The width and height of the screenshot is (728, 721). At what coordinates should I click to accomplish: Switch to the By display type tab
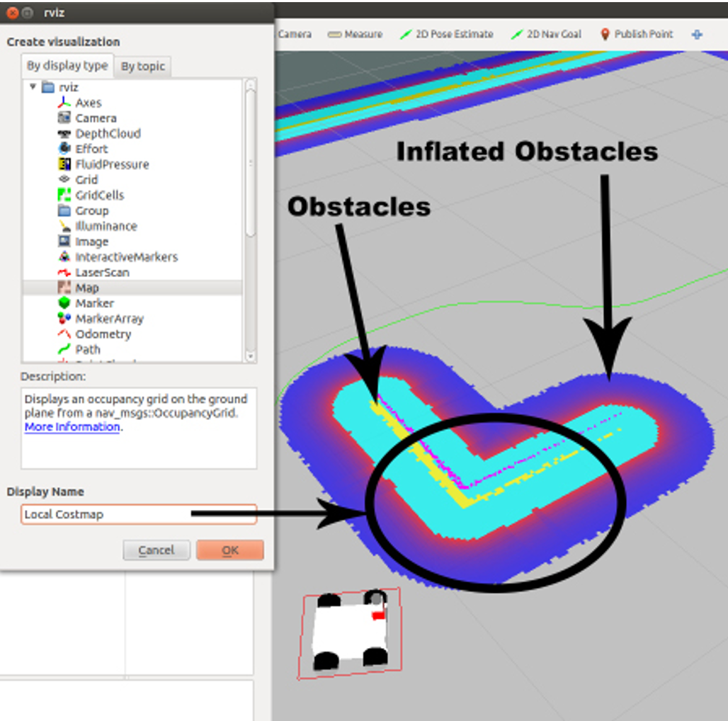pos(67,65)
